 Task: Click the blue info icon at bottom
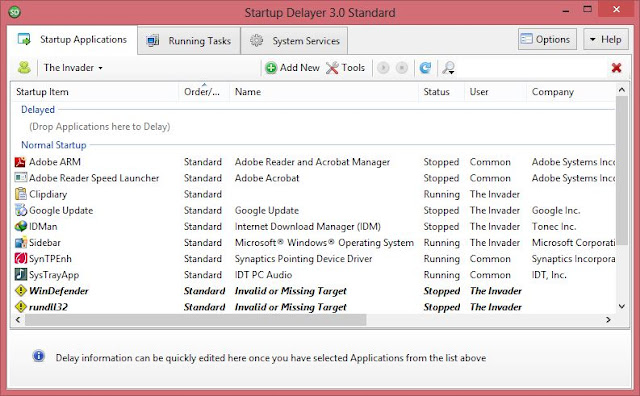tap(39, 356)
